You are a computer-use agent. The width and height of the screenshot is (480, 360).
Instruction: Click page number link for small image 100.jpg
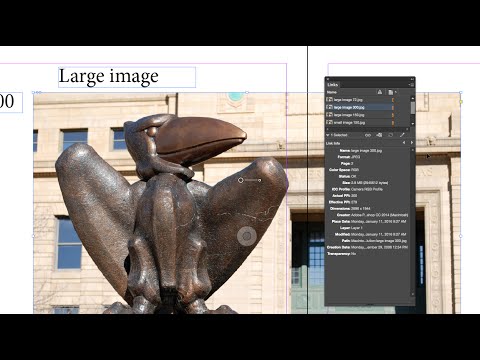[393, 123]
